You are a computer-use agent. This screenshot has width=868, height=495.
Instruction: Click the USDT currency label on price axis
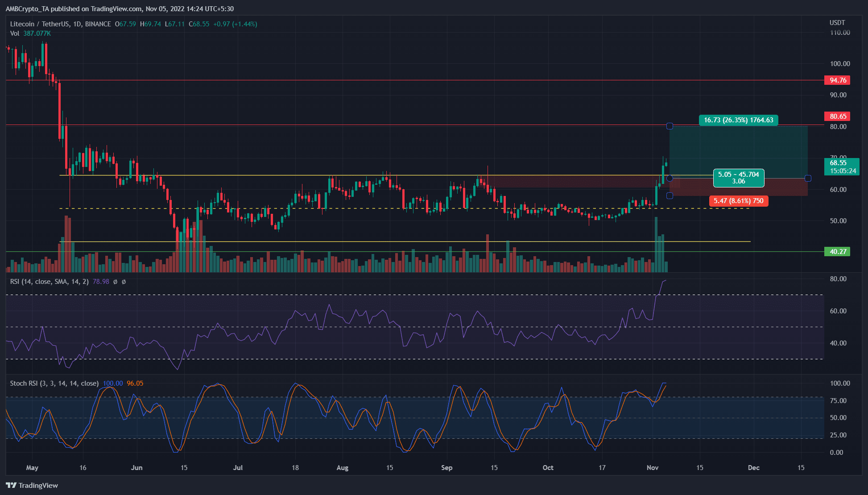(x=837, y=23)
